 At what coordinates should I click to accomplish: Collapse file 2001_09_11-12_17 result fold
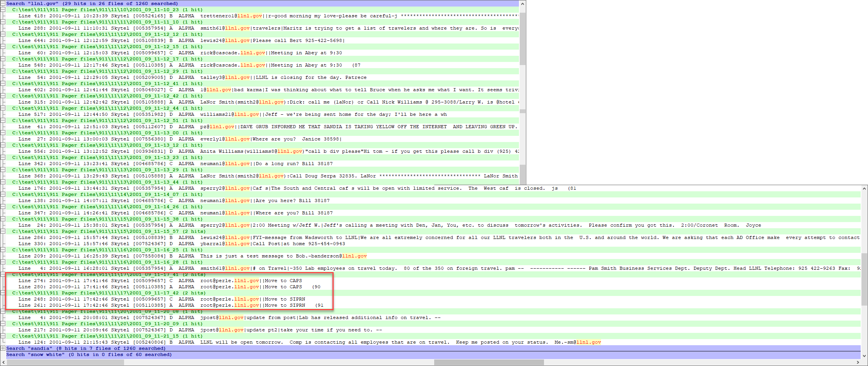3,59
